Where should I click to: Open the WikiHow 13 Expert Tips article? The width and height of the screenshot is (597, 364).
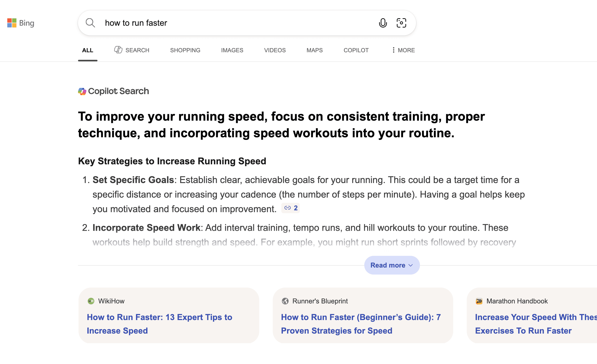[x=159, y=324]
